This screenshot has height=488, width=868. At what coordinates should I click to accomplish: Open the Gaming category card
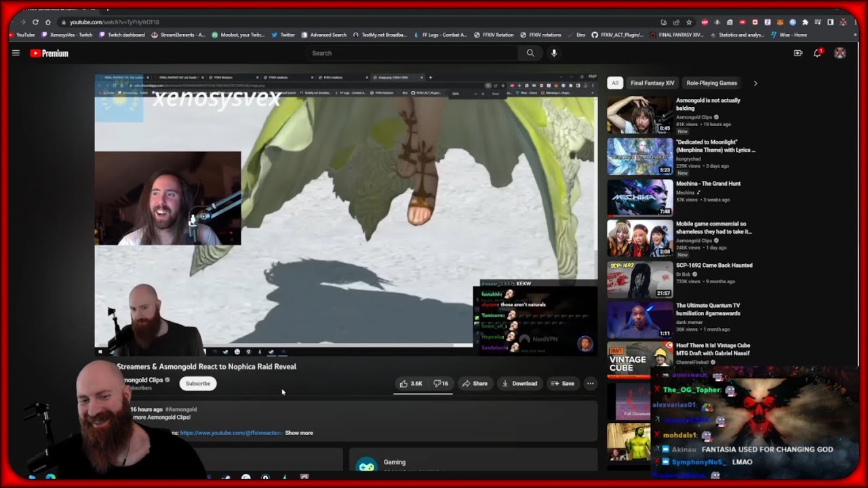pos(473,462)
